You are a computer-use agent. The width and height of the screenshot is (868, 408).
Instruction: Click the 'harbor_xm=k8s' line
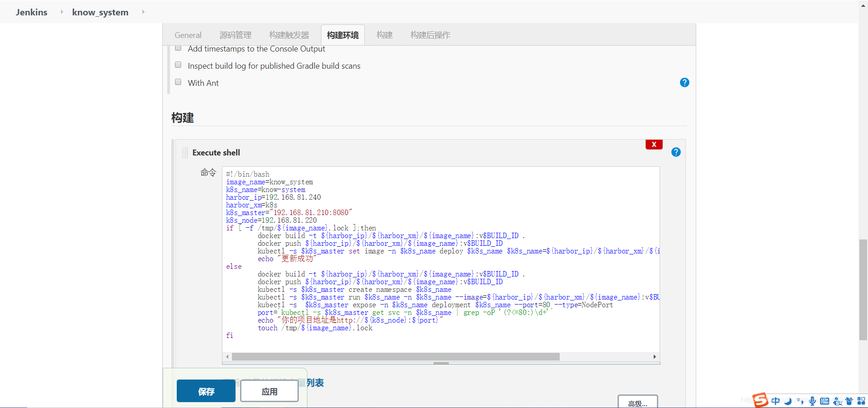[x=252, y=205]
